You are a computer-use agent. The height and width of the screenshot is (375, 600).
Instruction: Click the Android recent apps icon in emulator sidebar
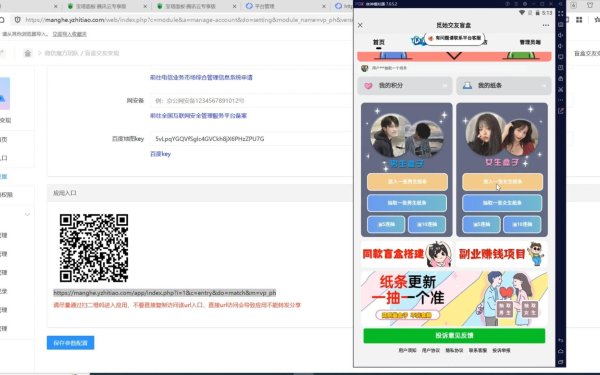coord(561,362)
